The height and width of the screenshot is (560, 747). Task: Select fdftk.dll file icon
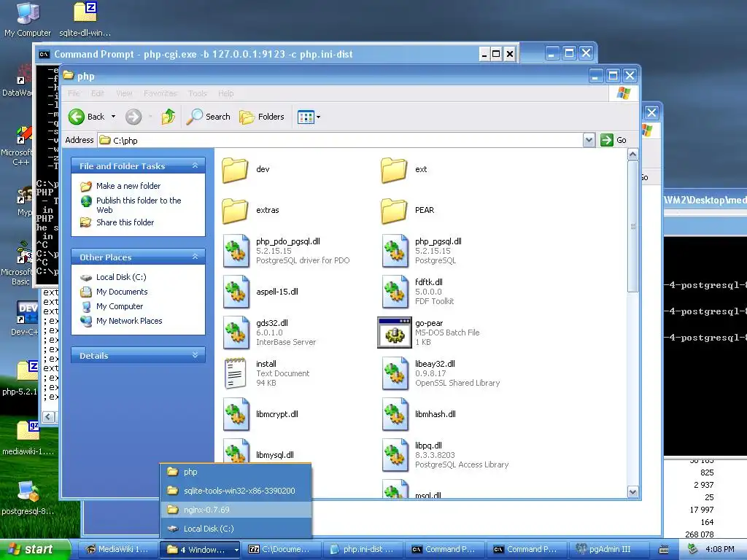395,292
